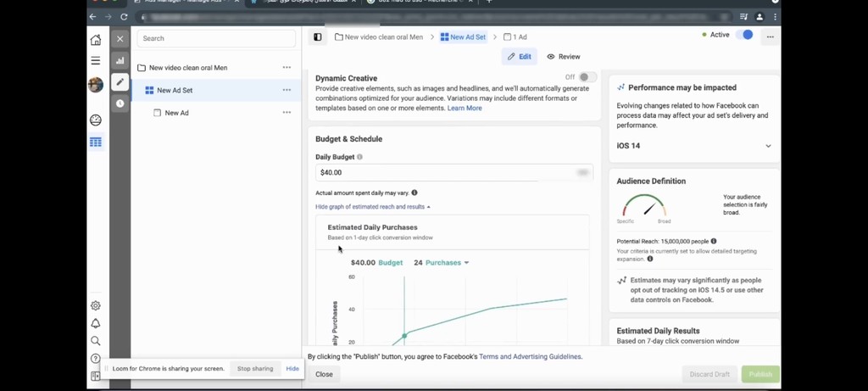The width and height of the screenshot is (868, 391).
Task: Open notifications bell in sidebar
Action: (x=96, y=323)
